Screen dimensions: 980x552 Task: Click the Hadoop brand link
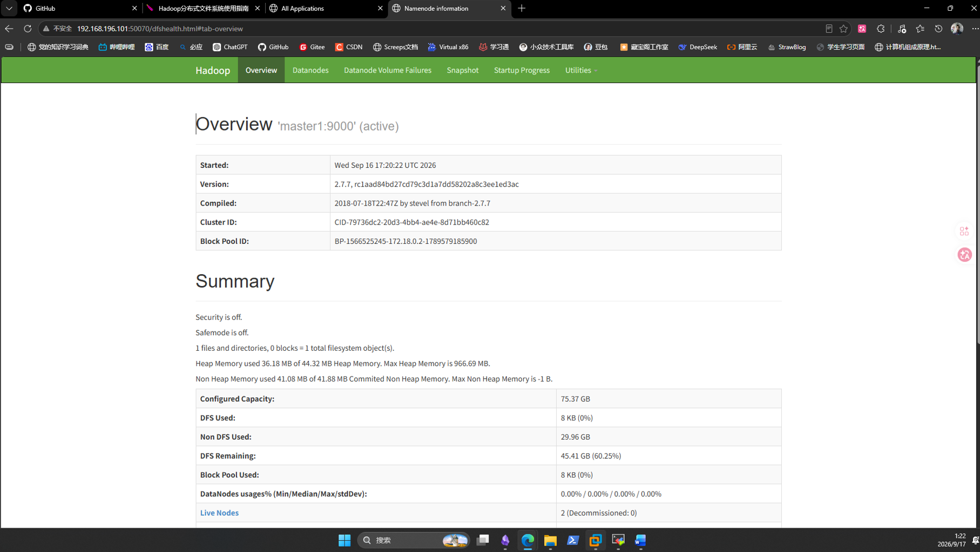[x=213, y=70]
